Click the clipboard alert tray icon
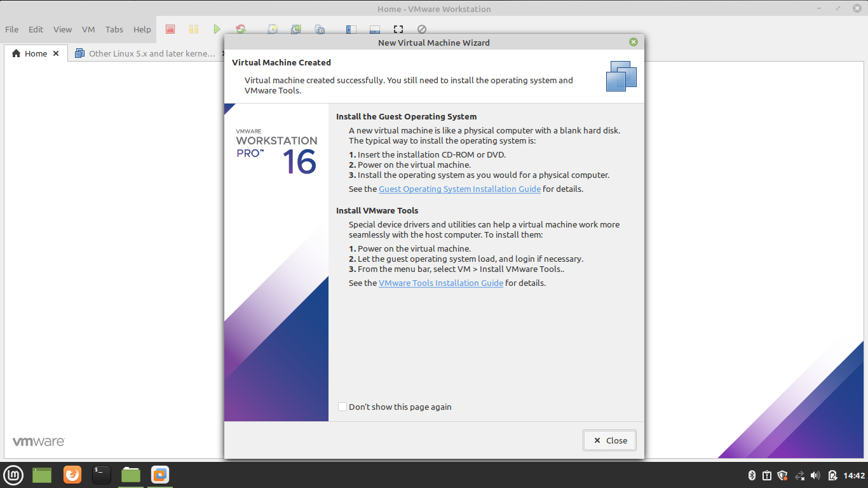This screenshot has height=488, width=868. [x=767, y=475]
